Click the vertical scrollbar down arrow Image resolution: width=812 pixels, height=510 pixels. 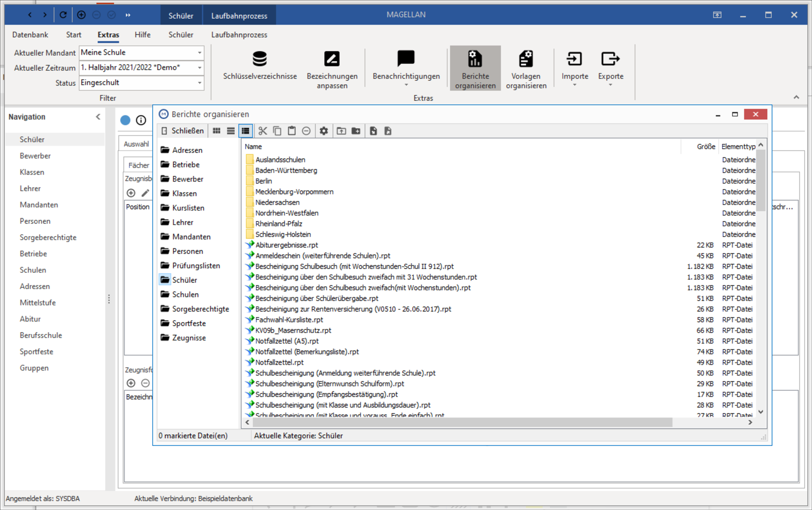(x=761, y=412)
